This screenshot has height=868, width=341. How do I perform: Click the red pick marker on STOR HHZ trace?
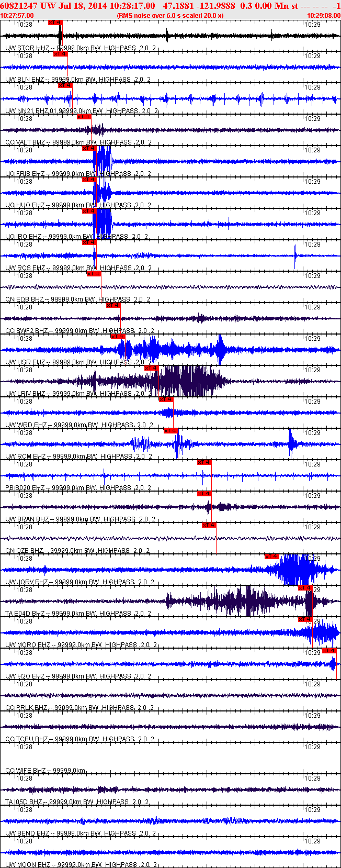tap(55, 23)
